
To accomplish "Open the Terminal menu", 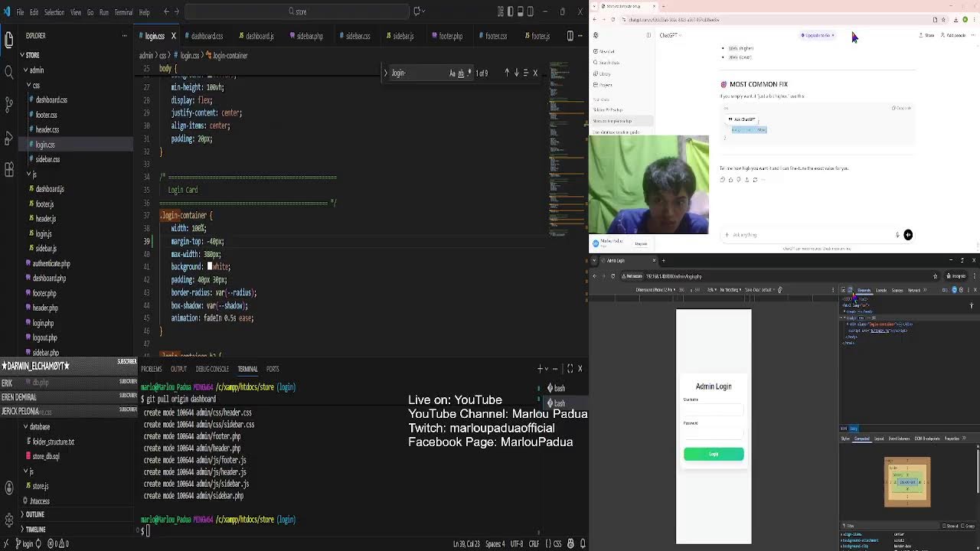I will click(123, 12).
